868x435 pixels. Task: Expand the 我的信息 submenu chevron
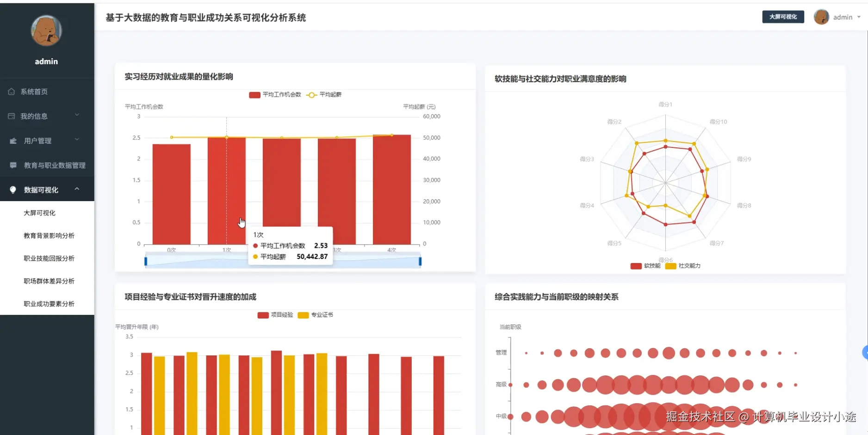point(77,115)
